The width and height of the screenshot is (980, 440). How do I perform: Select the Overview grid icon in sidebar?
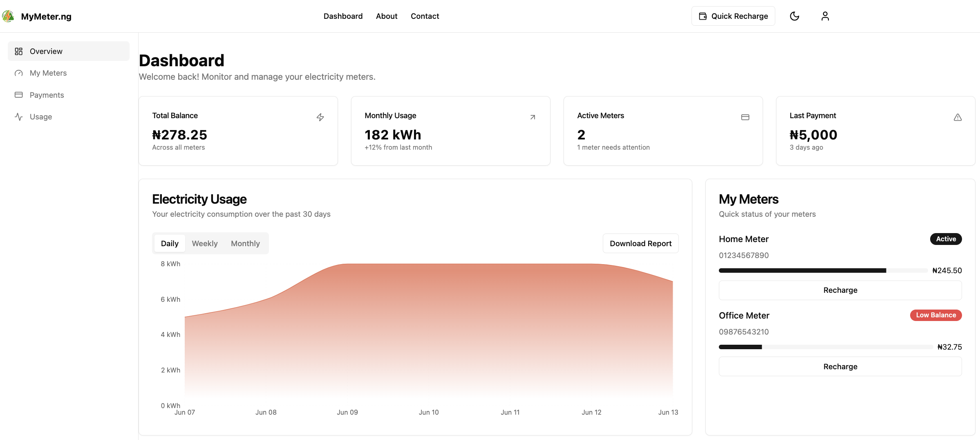pyautogui.click(x=19, y=51)
